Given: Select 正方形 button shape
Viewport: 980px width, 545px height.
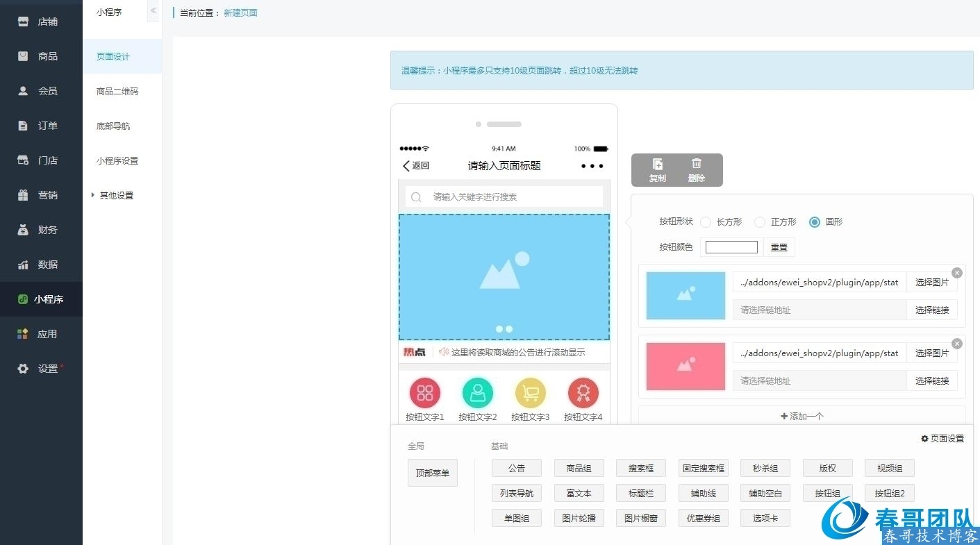Looking at the screenshot, I should [760, 222].
